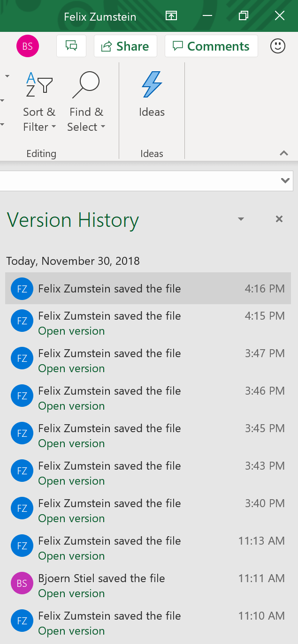Image resolution: width=298 pixels, height=644 pixels.
Task: Open the ribbon display options icon
Action: click(x=171, y=16)
